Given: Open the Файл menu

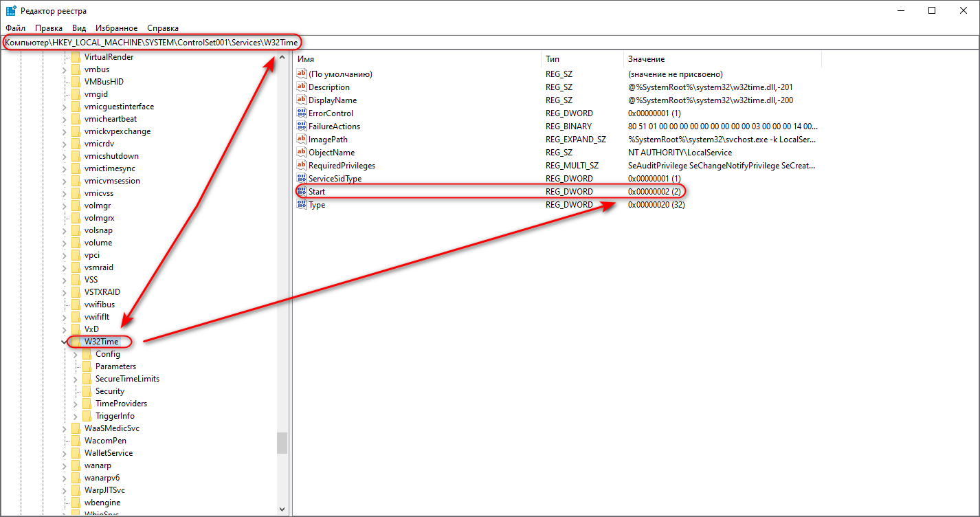Looking at the screenshot, I should coord(15,28).
